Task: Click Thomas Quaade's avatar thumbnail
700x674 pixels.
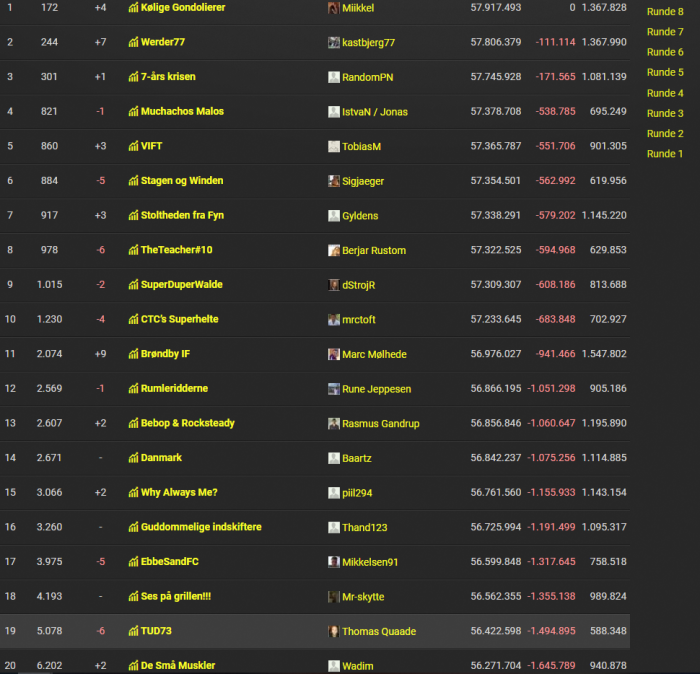Action: 333,632
